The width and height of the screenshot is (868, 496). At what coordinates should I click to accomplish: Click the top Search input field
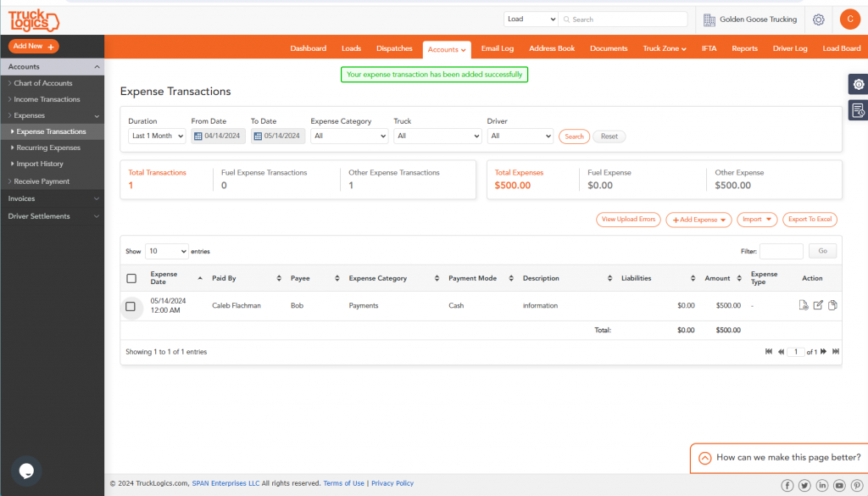(623, 19)
